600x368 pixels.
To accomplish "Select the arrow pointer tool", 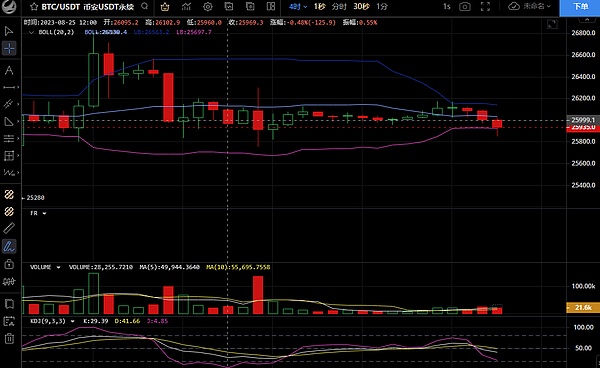I will pos(9,31).
